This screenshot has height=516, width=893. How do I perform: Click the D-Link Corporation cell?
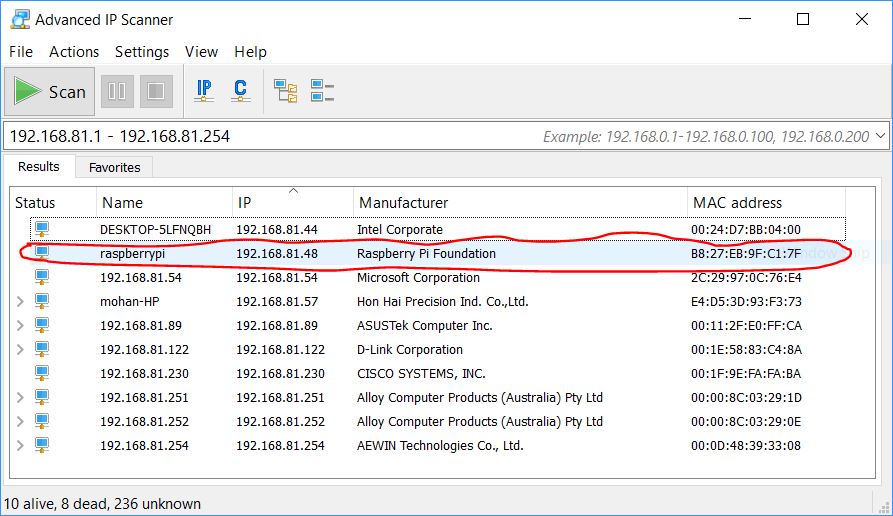click(x=409, y=349)
